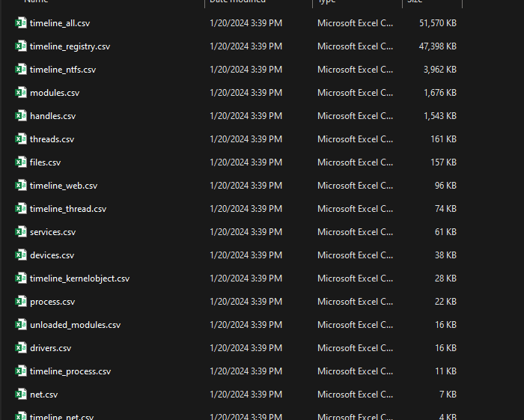Click the date modified of timeline_all.csv
Viewport: 524px width, 420px height.
pos(246,23)
